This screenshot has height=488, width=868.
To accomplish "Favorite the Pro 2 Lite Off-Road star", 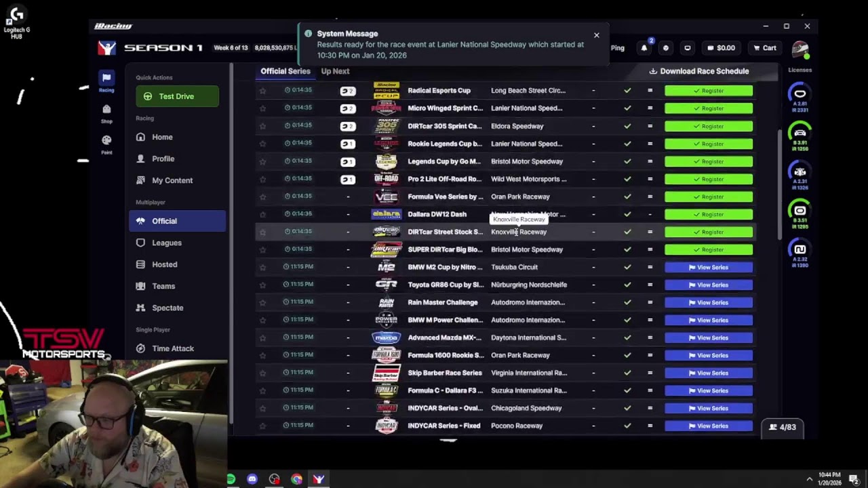I will pos(262,179).
